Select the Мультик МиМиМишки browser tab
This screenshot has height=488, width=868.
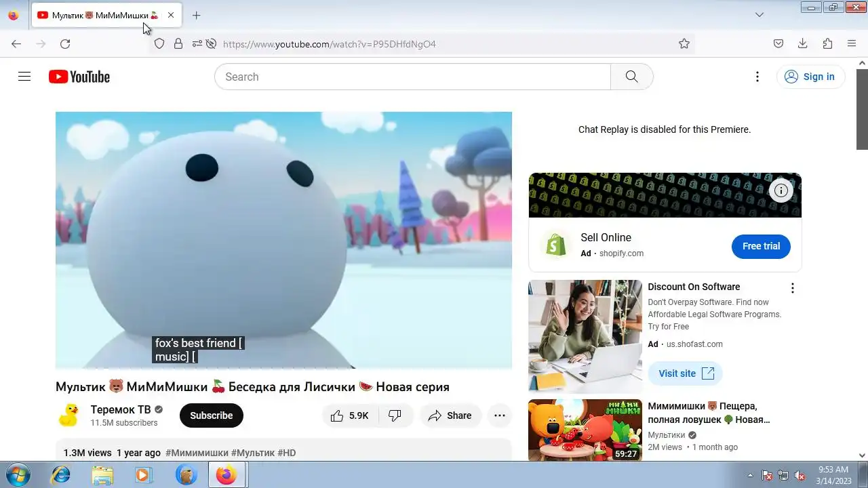coord(106,15)
